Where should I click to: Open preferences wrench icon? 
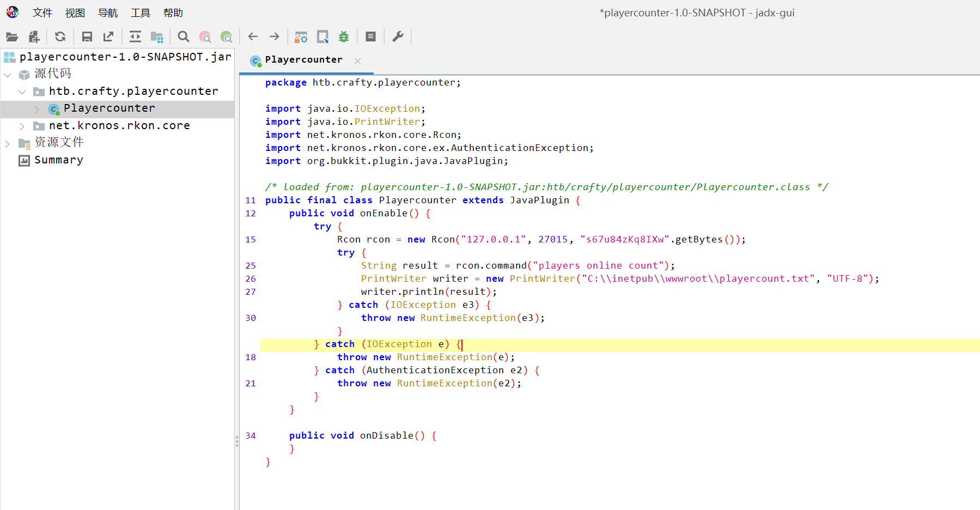398,37
